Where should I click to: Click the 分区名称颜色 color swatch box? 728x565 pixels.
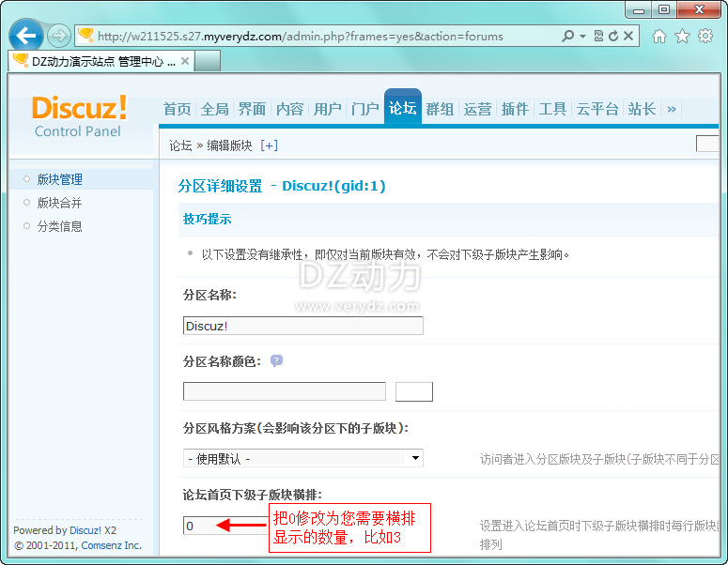(x=414, y=391)
